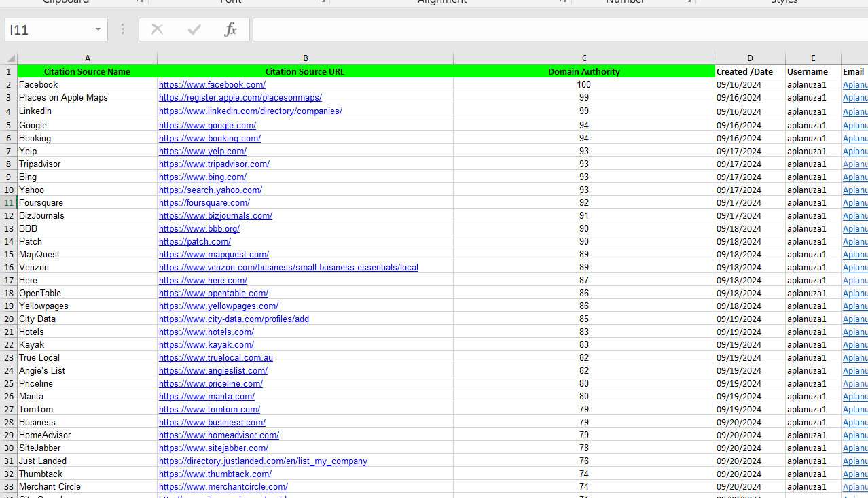Click the 'Username' header cell
This screenshot has width=868, height=498.
pos(813,71)
